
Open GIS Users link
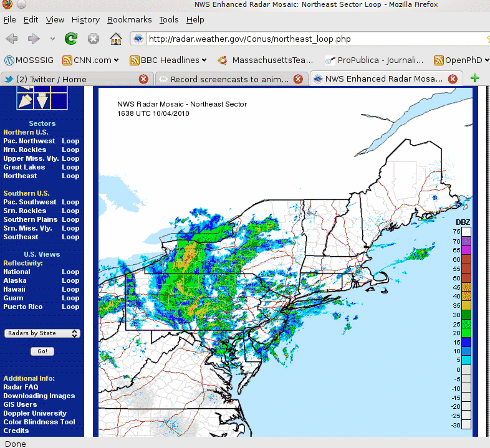tap(20, 405)
